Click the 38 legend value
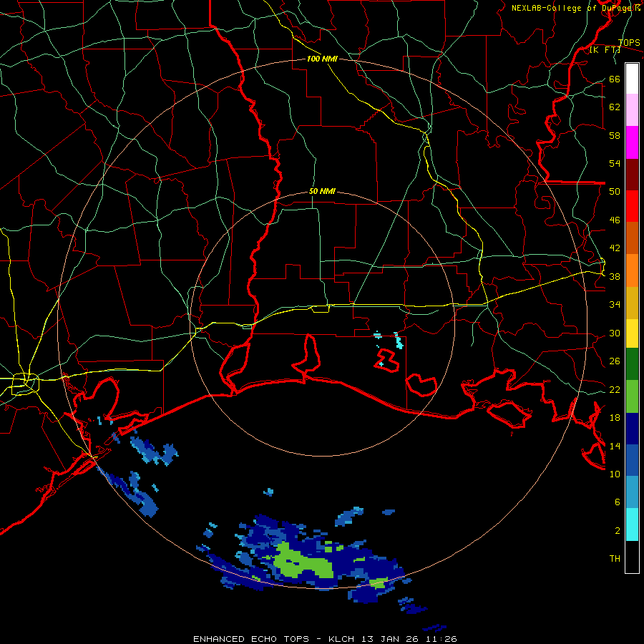 (615, 276)
